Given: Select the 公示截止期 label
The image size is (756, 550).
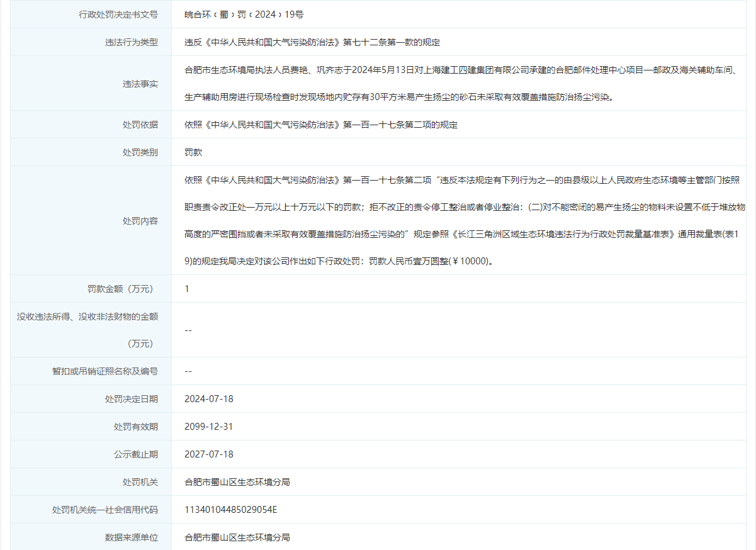Looking at the screenshot, I should 136,454.
